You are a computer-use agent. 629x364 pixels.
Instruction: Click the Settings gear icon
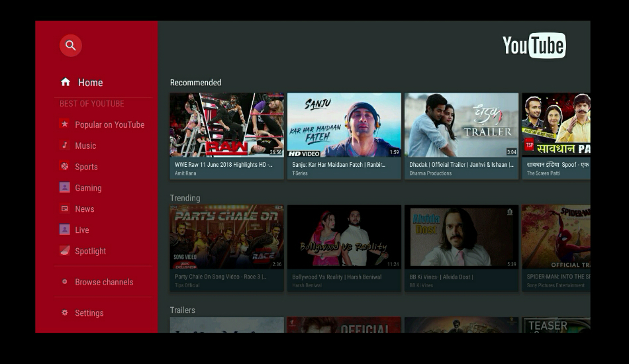click(65, 312)
